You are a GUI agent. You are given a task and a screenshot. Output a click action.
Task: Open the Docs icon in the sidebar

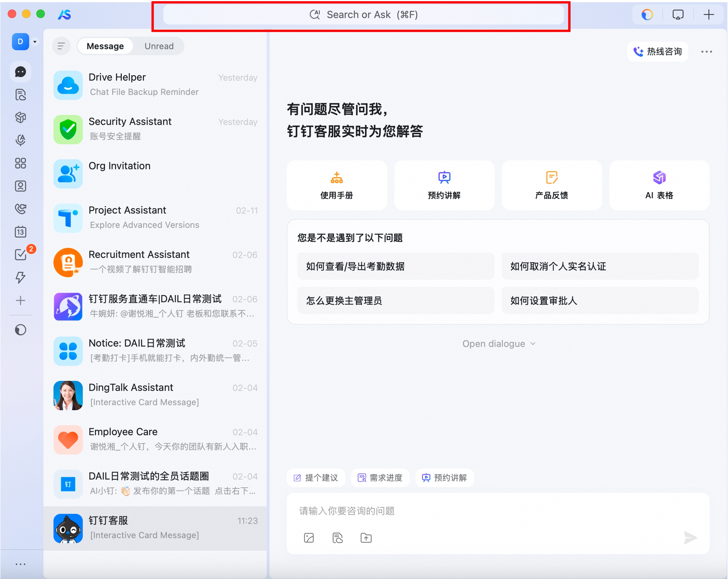coord(20,95)
